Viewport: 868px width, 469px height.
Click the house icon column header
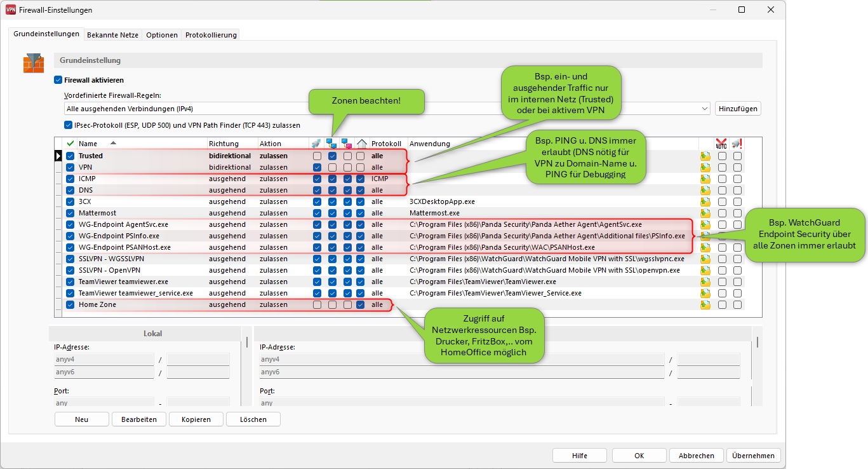[361, 144]
